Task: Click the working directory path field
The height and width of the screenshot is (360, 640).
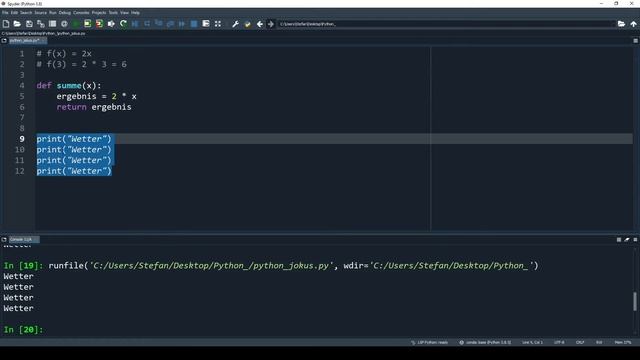Action: pos(446,24)
